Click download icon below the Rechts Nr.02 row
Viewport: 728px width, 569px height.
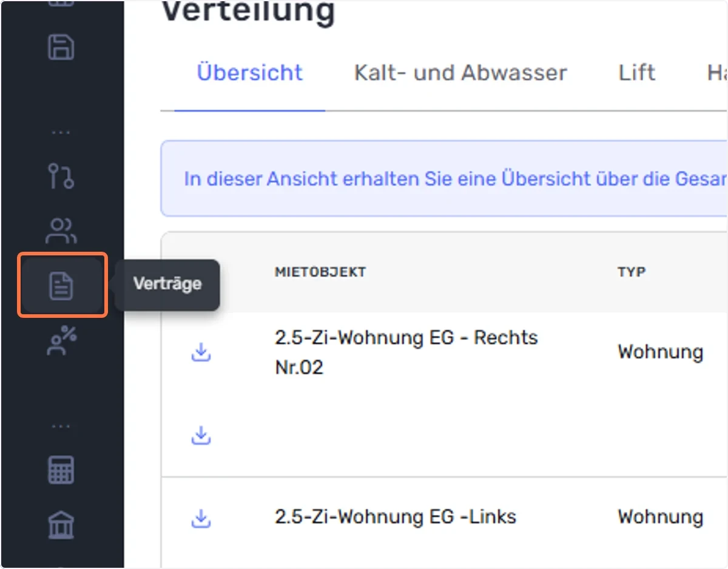(x=200, y=434)
